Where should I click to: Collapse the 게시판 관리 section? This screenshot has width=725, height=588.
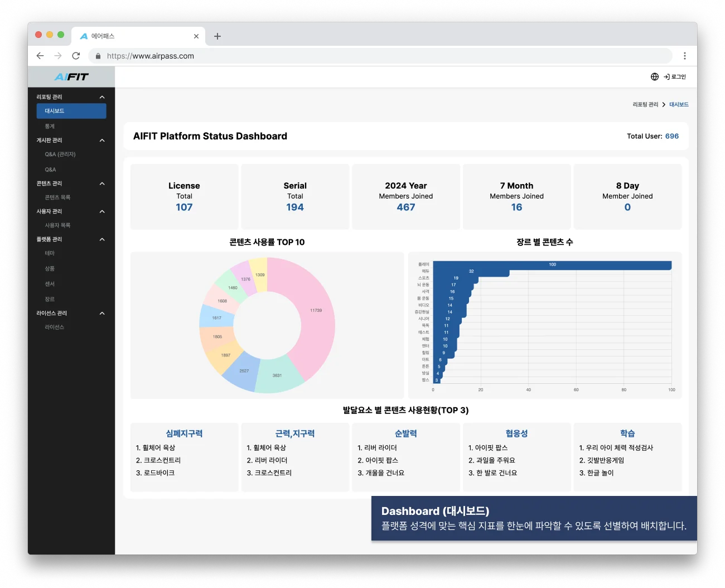point(102,141)
